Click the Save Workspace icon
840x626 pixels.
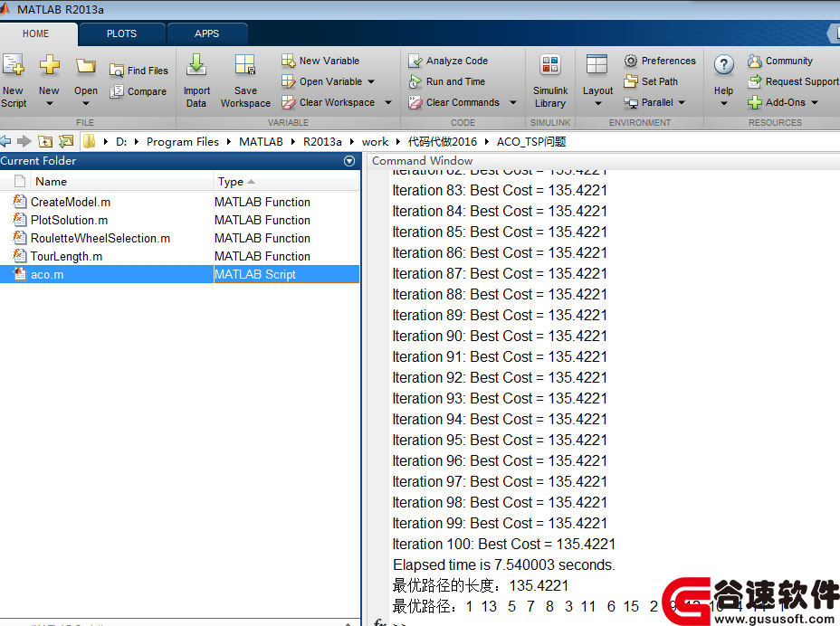click(x=245, y=65)
